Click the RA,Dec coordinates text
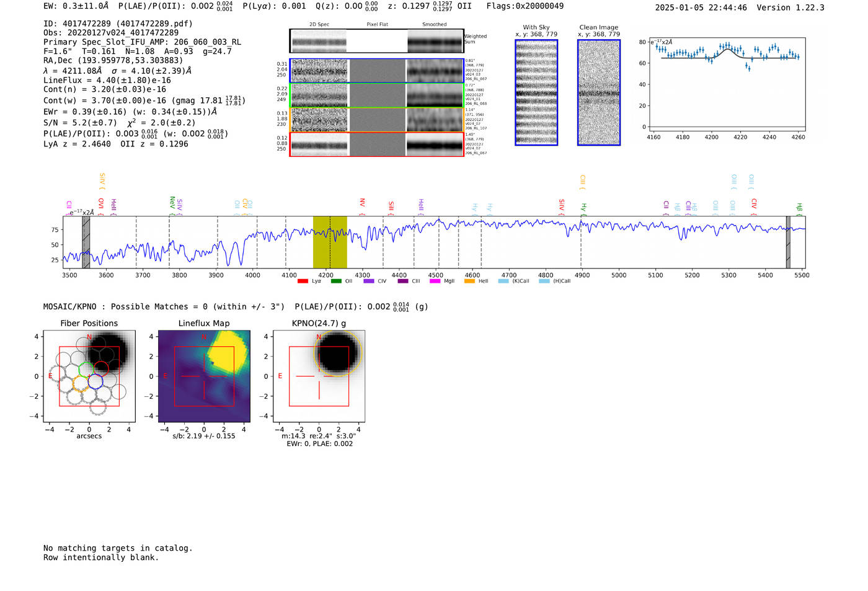This screenshot has width=868, height=591. click(x=113, y=61)
